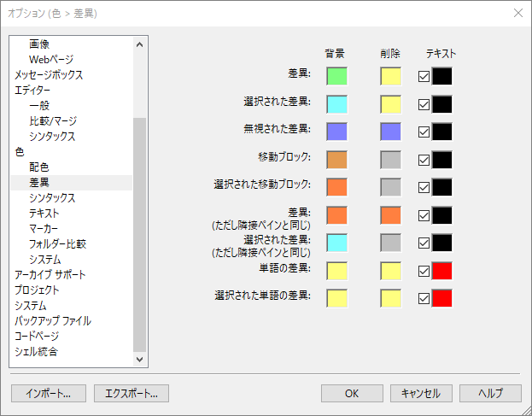This screenshot has width=532, height=416.
Task: Click the インポート... button
Action: click(49, 393)
